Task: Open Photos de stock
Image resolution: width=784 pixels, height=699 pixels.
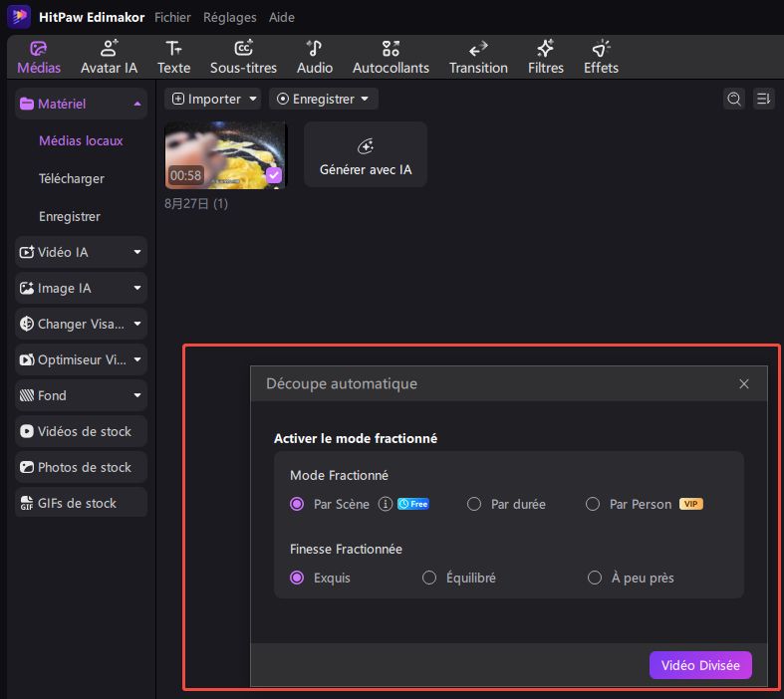Action: (x=81, y=468)
